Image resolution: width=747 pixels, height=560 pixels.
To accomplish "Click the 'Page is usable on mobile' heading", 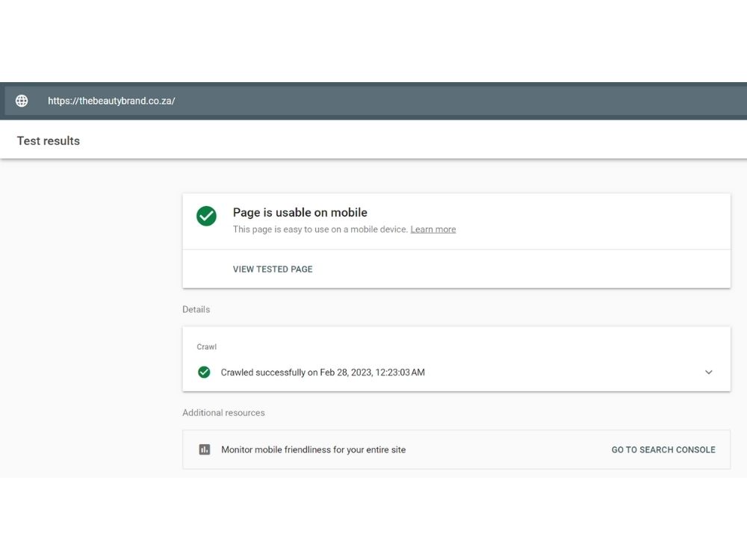I will pos(300,212).
